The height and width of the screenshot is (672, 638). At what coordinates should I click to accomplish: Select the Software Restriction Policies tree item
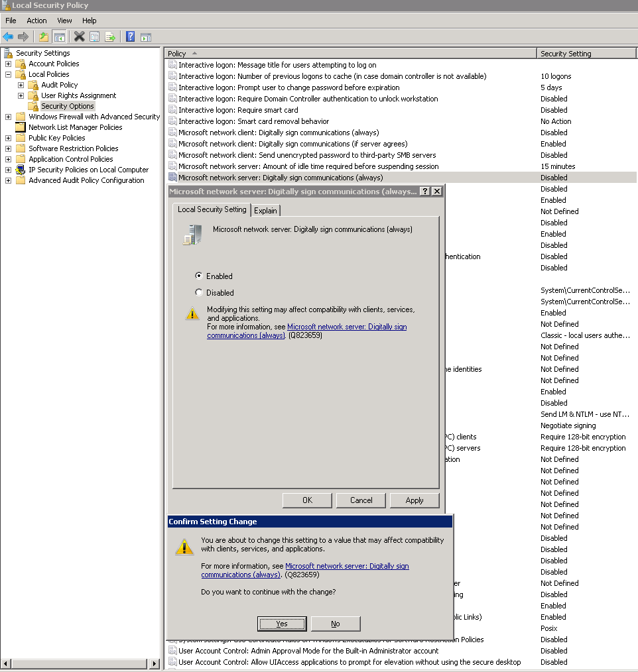tap(74, 148)
